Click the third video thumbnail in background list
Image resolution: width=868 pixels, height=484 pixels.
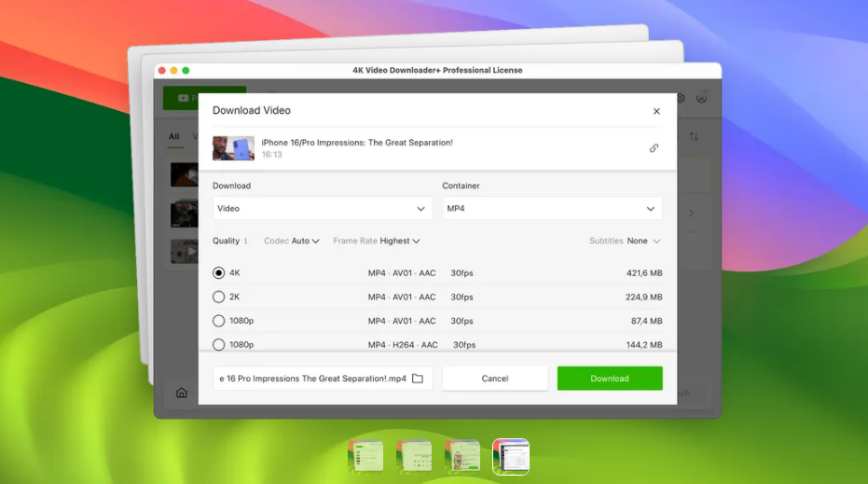tap(185, 251)
